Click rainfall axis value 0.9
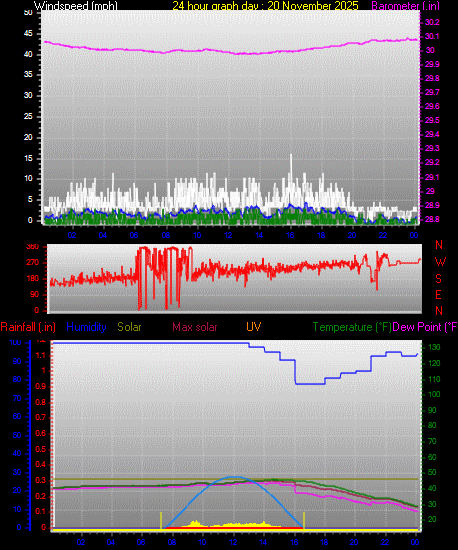458x550 pixels. click(x=41, y=387)
